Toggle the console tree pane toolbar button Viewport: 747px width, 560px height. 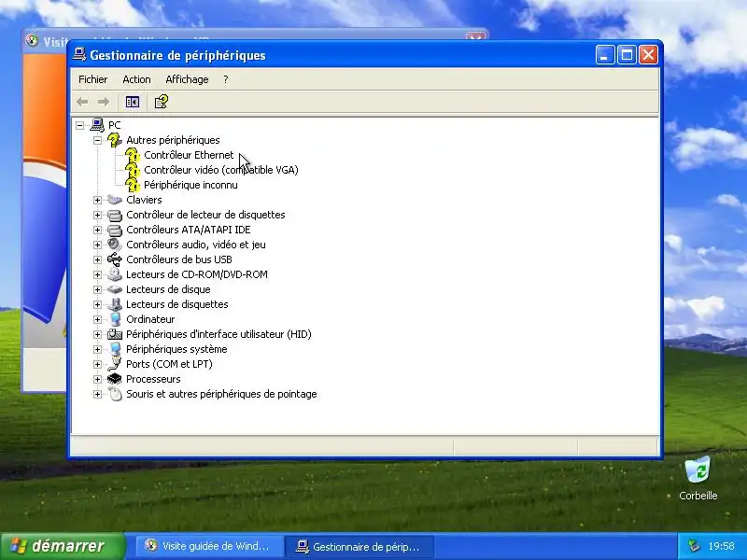pos(133,102)
